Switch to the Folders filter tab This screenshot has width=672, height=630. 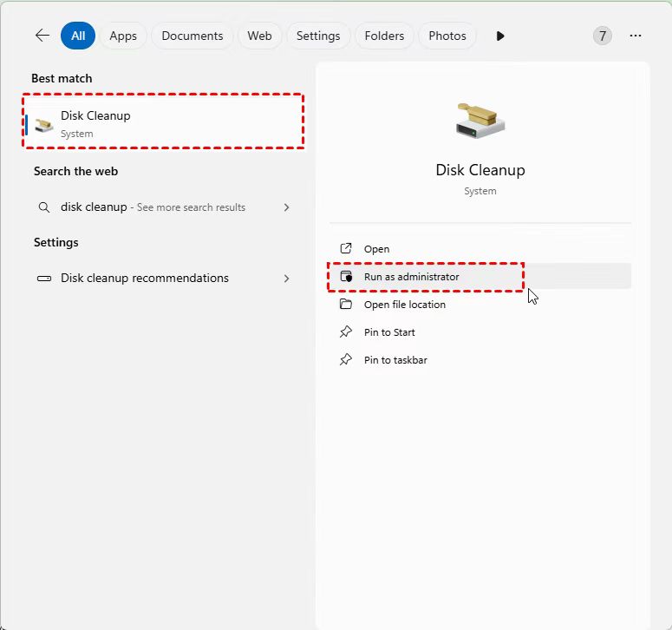coord(384,36)
